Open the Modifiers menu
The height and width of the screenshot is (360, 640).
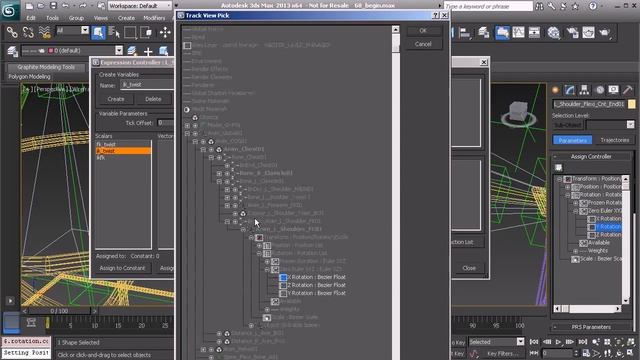[154, 18]
